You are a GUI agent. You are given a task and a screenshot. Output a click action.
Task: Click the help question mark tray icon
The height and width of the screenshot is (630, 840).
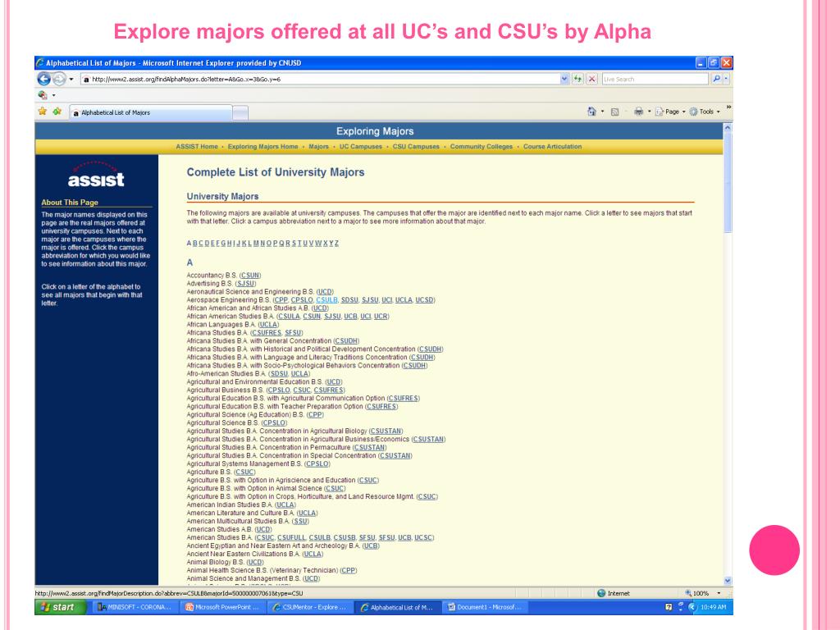click(668, 607)
